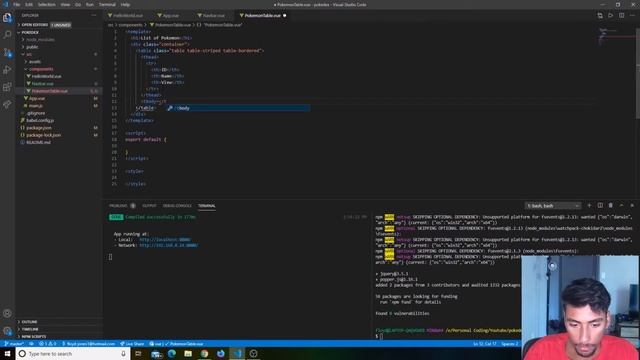Click the account email status bar item

click(89, 344)
